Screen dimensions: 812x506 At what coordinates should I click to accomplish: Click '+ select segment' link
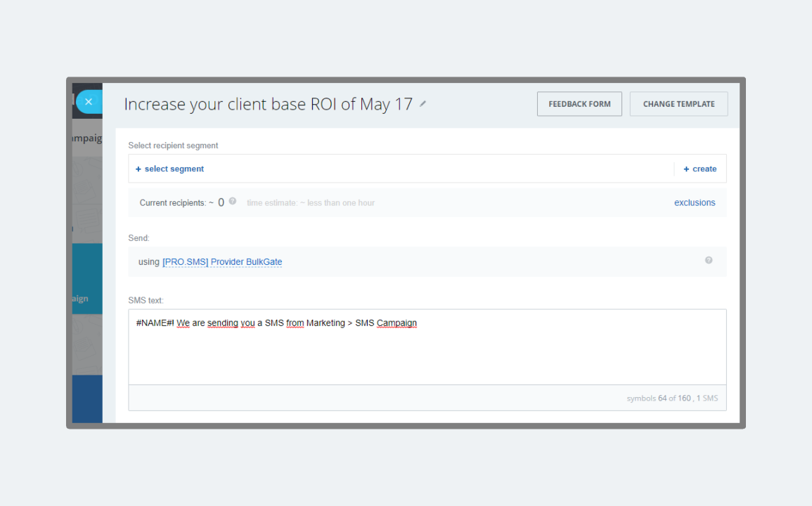pyautogui.click(x=170, y=169)
